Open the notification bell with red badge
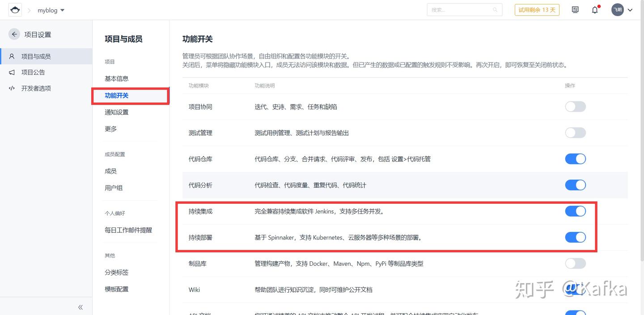This screenshot has width=644, height=315. [x=595, y=9]
